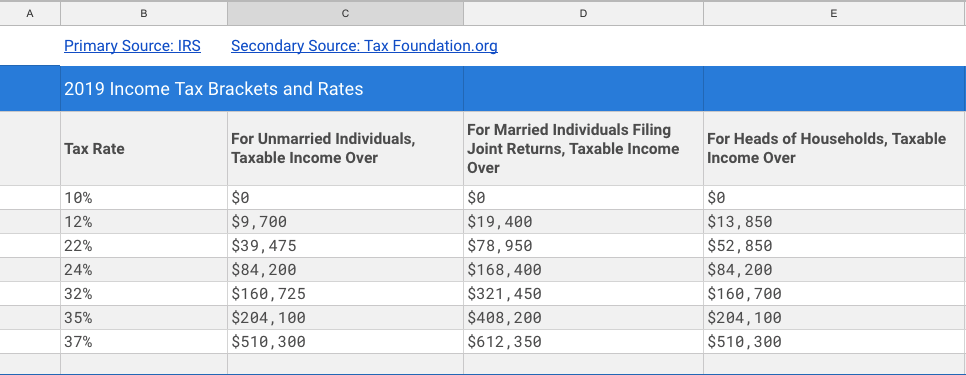Open the Secondary Source: Tax Foundation.org link
Screen dimensions: 966x375
pyautogui.click(x=364, y=46)
